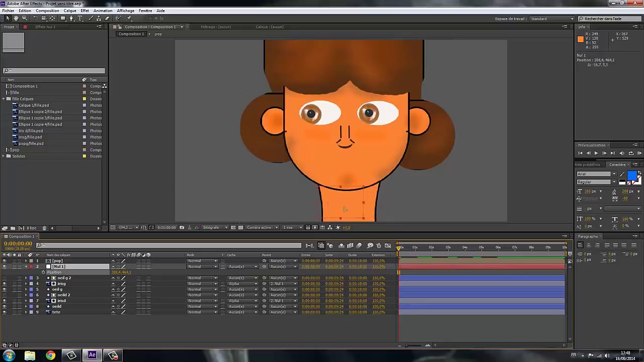Activate the Type tool
Image resolution: width=644 pixels, height=362 pixels.
pos(80,19)
